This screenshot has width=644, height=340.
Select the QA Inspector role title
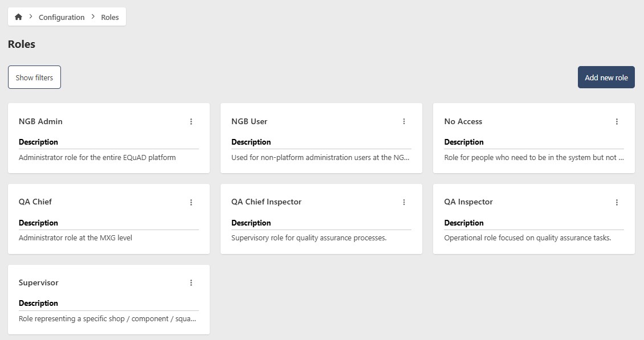click(468, 202)
